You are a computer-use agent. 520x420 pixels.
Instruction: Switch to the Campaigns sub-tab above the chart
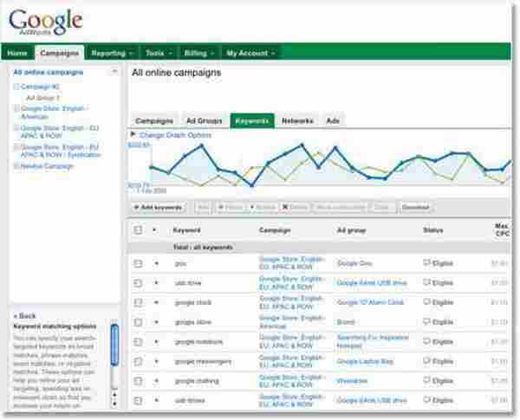tap(154, 120)
